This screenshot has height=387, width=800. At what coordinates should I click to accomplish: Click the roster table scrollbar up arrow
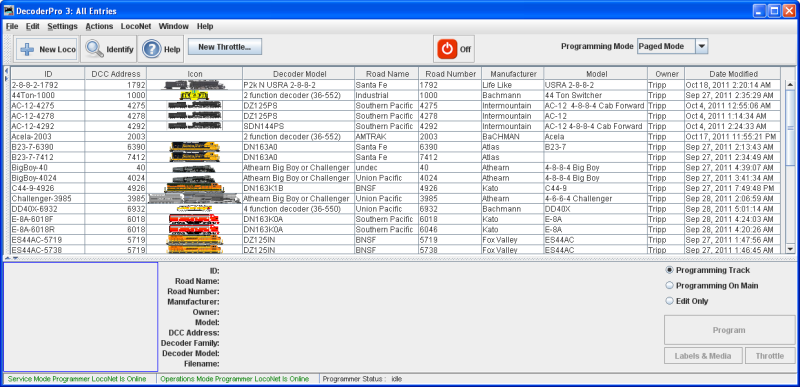(790, 85)
